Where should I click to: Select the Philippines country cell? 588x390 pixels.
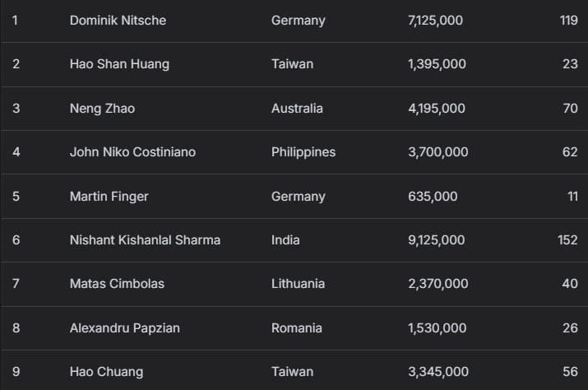(x=303, y=152)
